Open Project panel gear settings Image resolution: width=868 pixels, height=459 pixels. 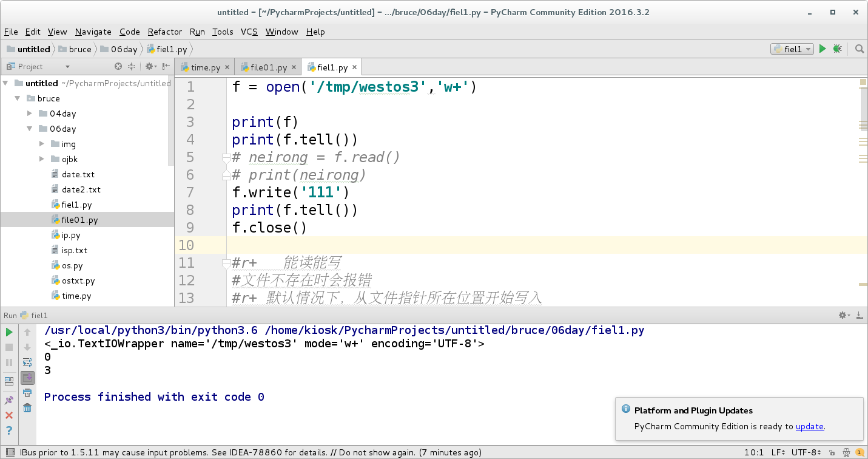click(x=149, y=67)
